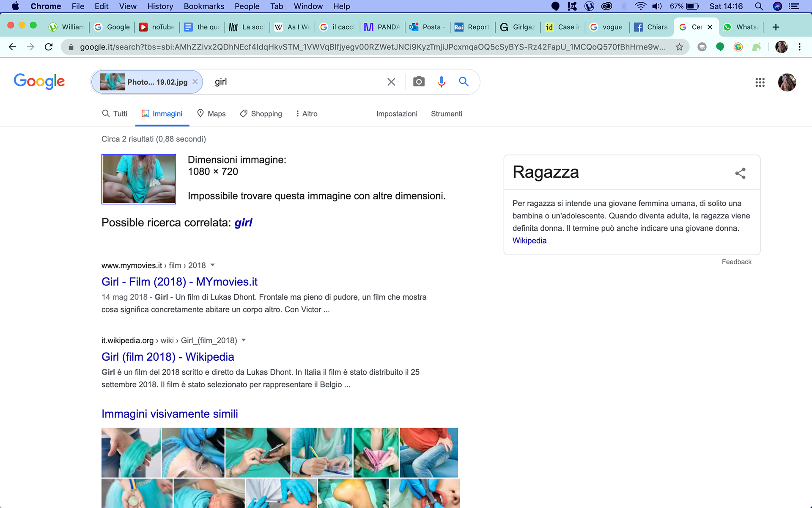Switch to the Shopping tab
The height and width of the screenshot is (508, 812).
coord(261,114)
